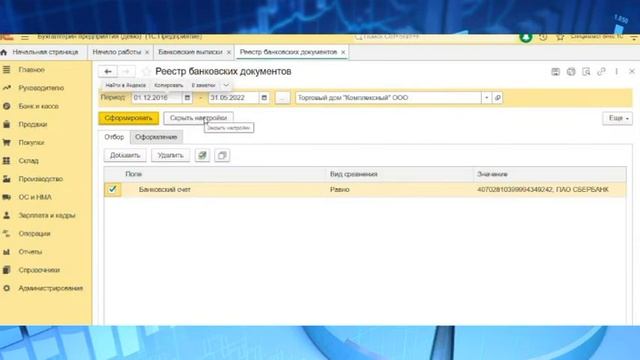Select the Отбор settings tab
This screenshot has height=360, width=640.
pos(114,137)
